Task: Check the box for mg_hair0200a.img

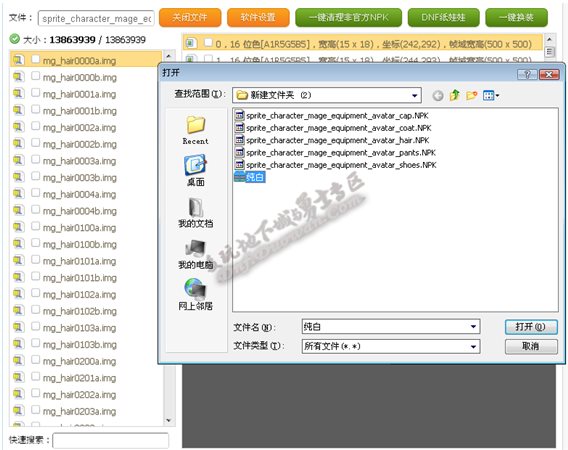Action: [x=36, y=360]
